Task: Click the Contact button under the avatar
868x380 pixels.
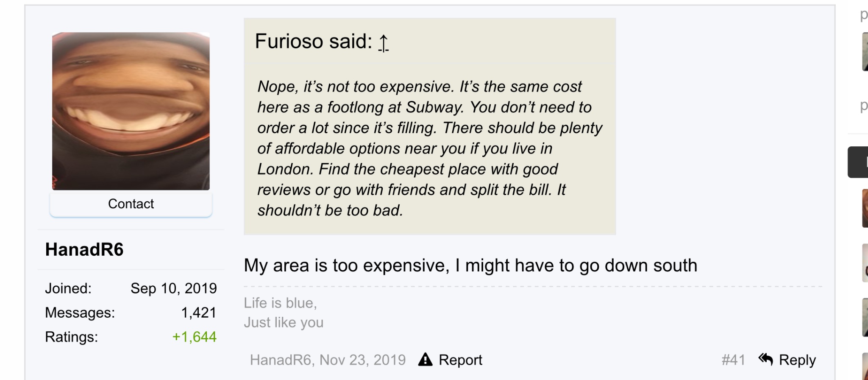Action: pos(131,204)
